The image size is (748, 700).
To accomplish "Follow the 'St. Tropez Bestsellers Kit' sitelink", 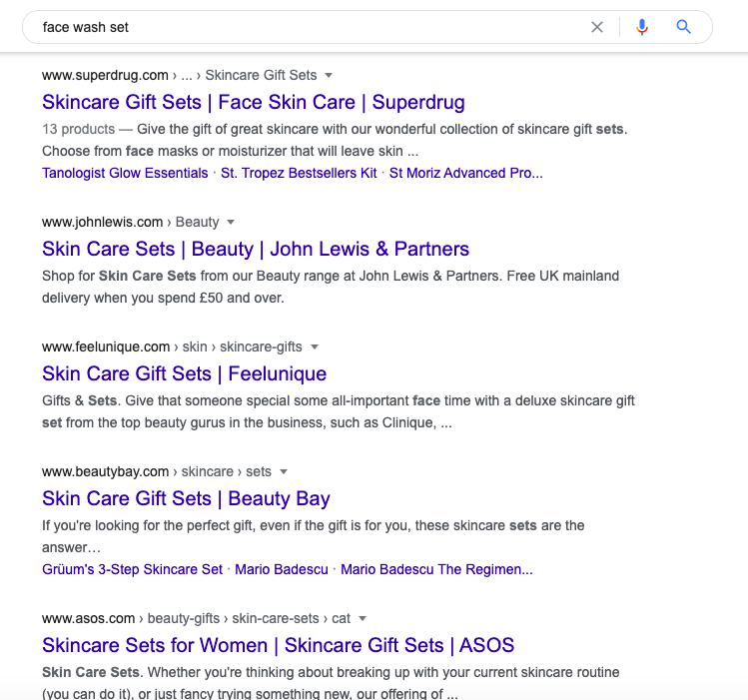I will [299, 173].
